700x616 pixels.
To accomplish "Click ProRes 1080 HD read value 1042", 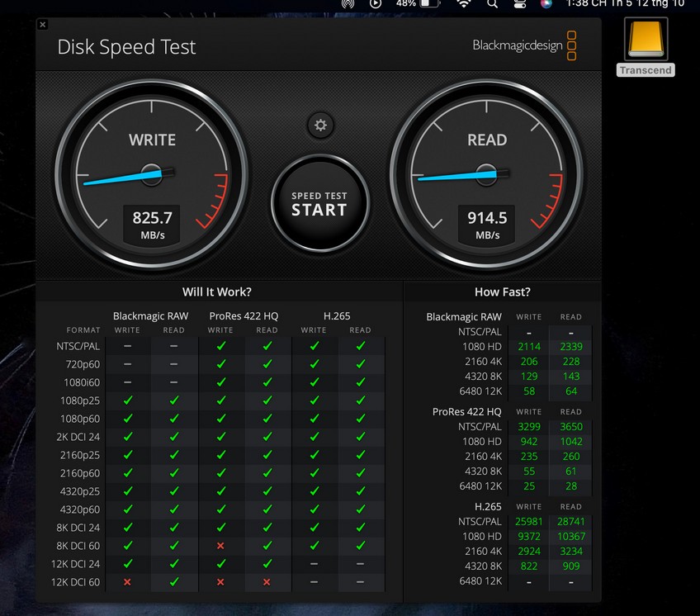I will pos(571,441).
